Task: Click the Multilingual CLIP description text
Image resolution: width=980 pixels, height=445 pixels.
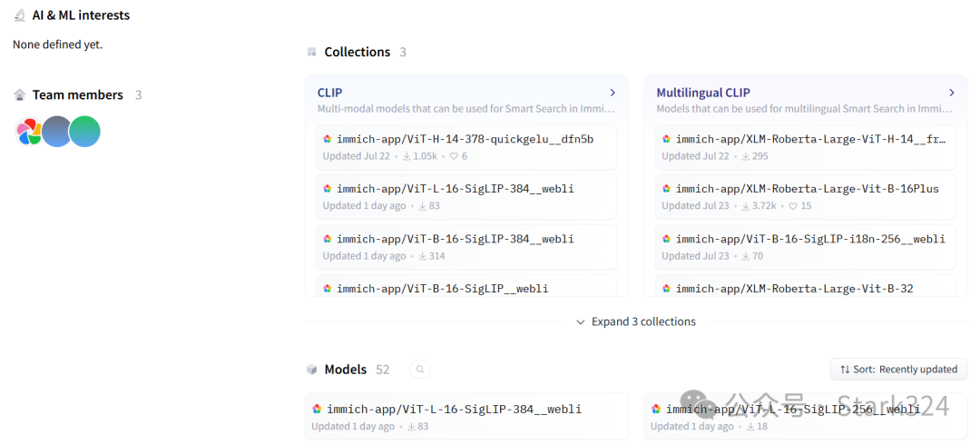Action: [805, 109]
